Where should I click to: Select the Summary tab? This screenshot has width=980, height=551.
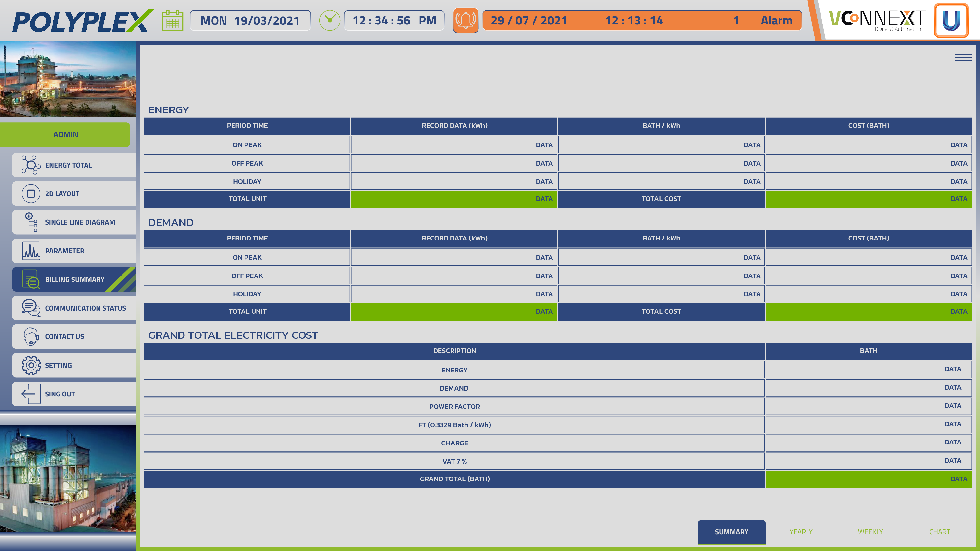pos(731,532)
